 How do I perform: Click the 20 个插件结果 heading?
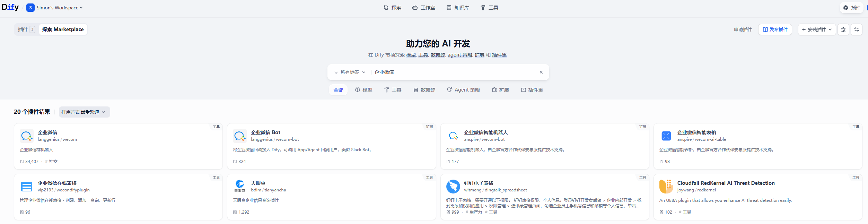pos(32,112)
